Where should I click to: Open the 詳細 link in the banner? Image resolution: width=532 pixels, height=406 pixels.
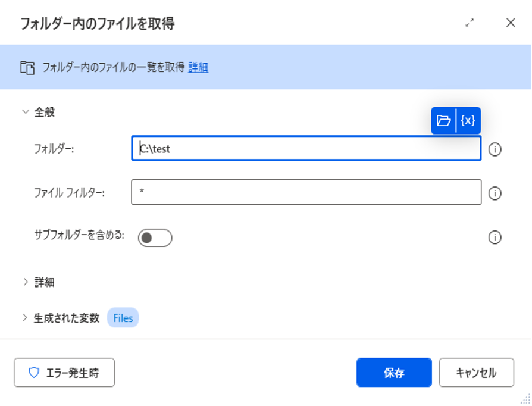tap(198, 67)
